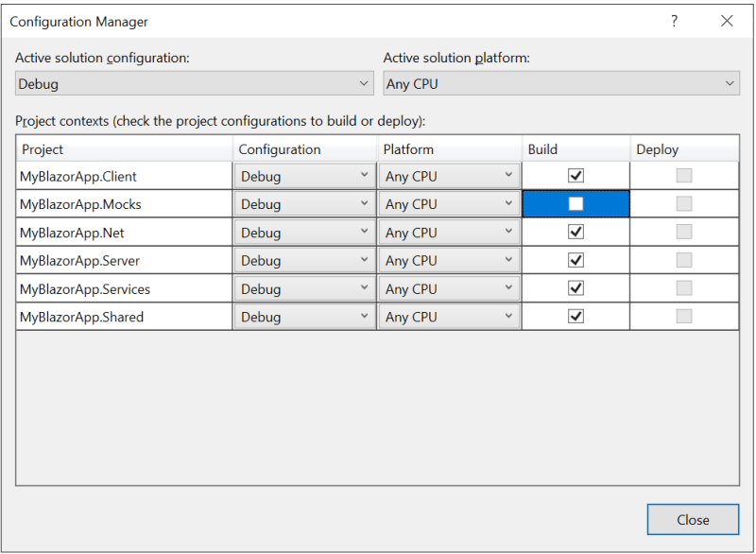Disable Build for MyBlazorApp.Server

pyautogui.click(x=576, y=260)
